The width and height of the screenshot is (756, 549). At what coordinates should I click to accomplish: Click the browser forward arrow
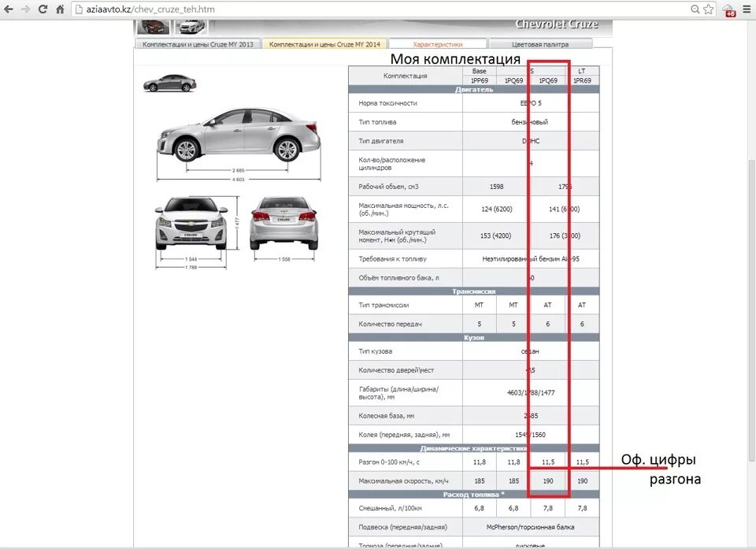(x=25, y=9)
